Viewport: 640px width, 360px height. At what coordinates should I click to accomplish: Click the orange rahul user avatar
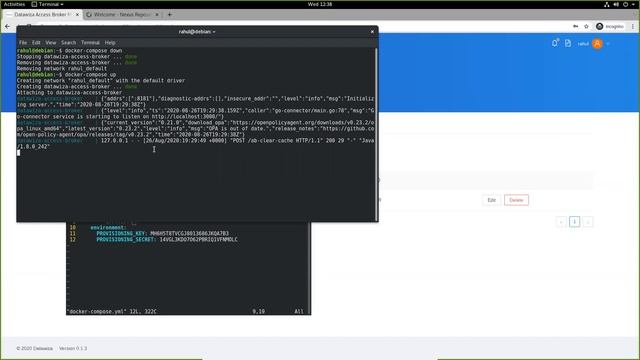597,44
